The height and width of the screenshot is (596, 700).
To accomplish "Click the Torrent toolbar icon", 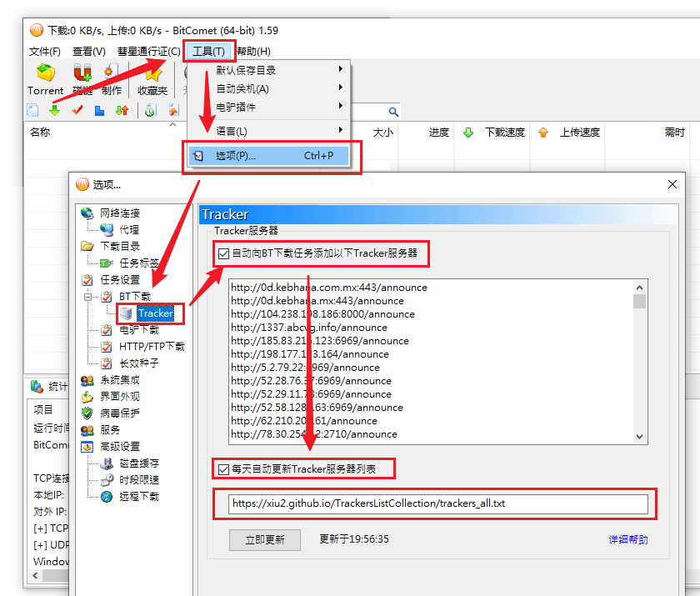I will (x=45, y=78).
